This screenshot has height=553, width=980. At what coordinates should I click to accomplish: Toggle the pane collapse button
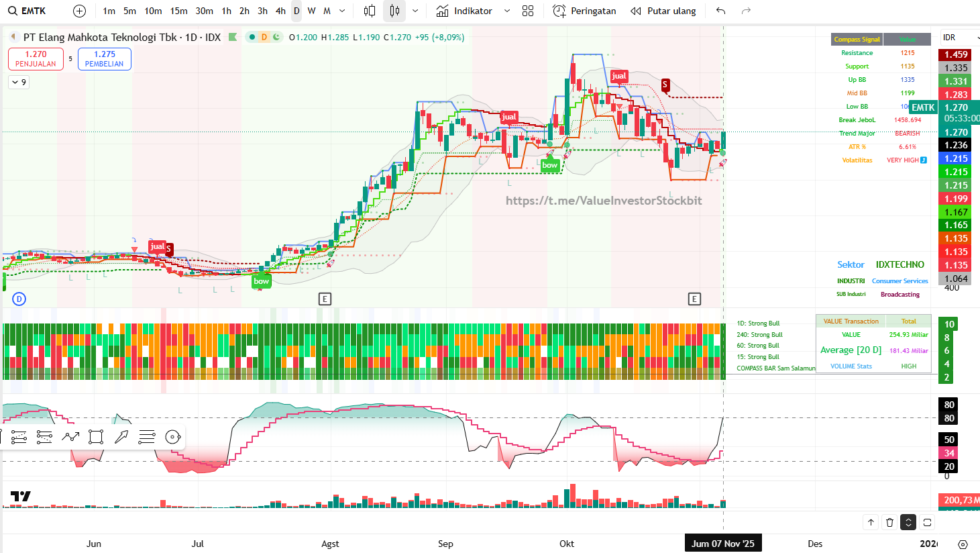click(908, 522)
